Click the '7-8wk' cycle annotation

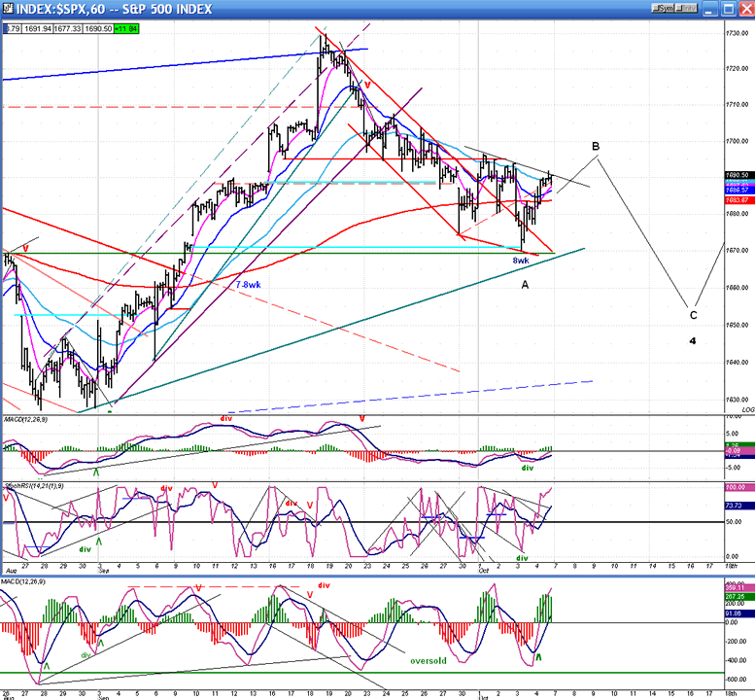point(248,284)
